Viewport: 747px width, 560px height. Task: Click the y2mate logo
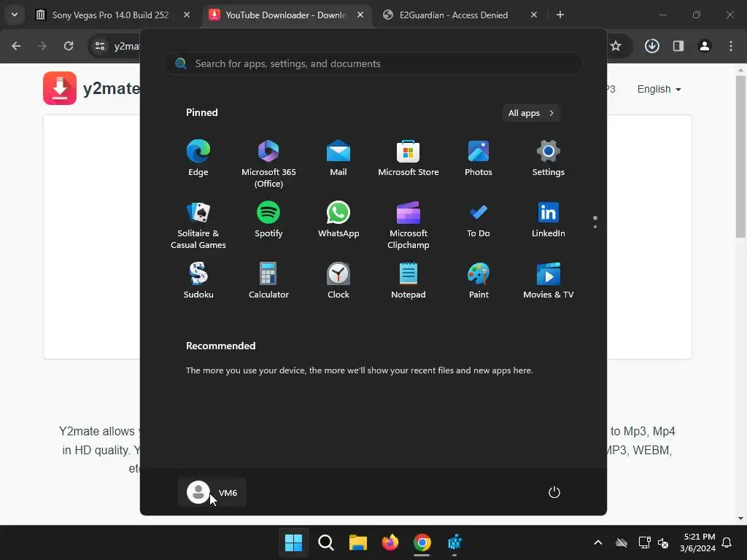coord(91,88)
